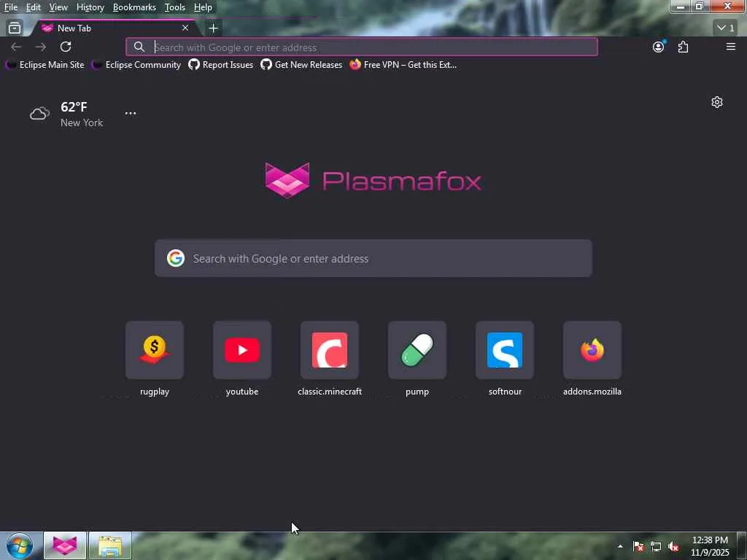
Task: Focus the center Google search box
Action: [x=373, y=258]
